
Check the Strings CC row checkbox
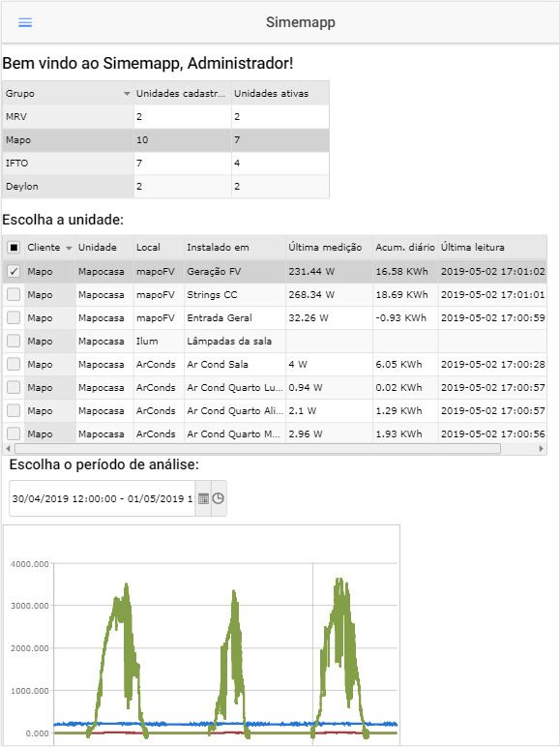click(x=14, y=295)
